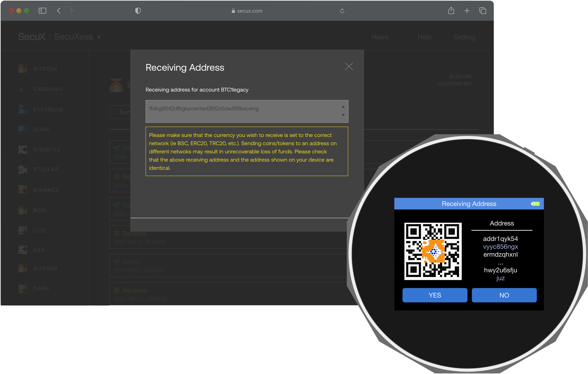Select the XRP coin icon
The height and width of the screenshot is (374, 588).
22,250
